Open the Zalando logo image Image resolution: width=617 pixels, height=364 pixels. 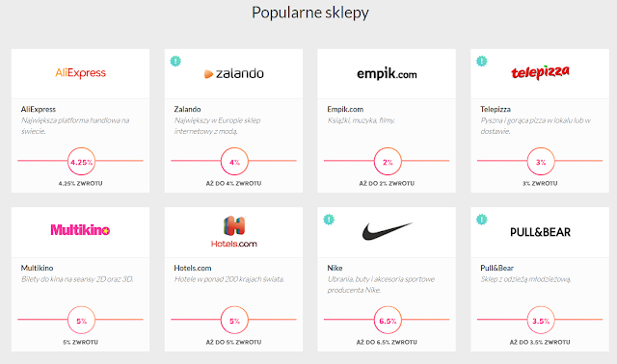point(233,73)
